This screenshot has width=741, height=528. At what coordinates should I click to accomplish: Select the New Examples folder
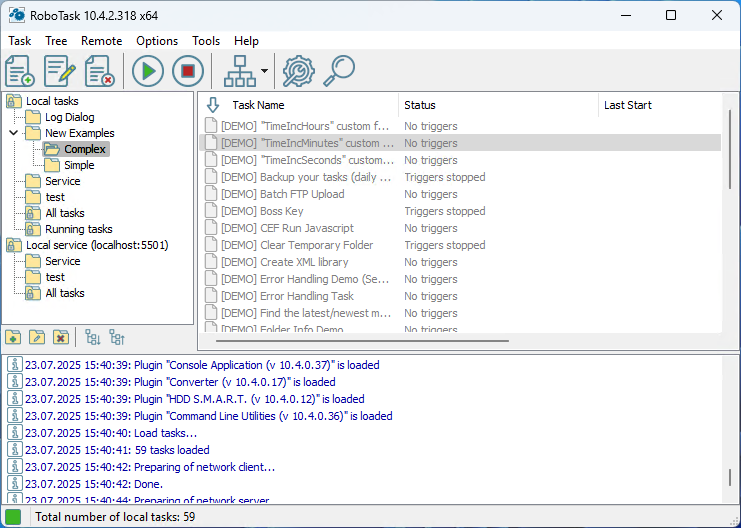click(x=79, y=133)
